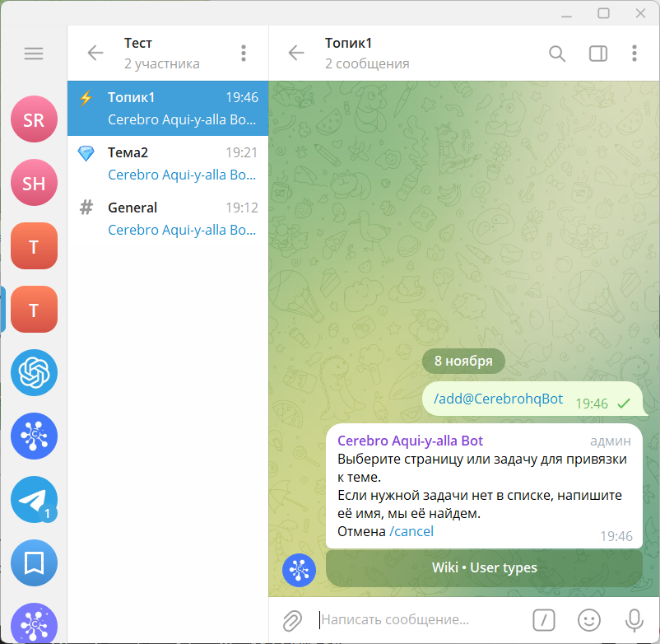Attach a file with the paperclip
Image resolution: width=660 pixels, height=644 pixels.
pos(292,620)
